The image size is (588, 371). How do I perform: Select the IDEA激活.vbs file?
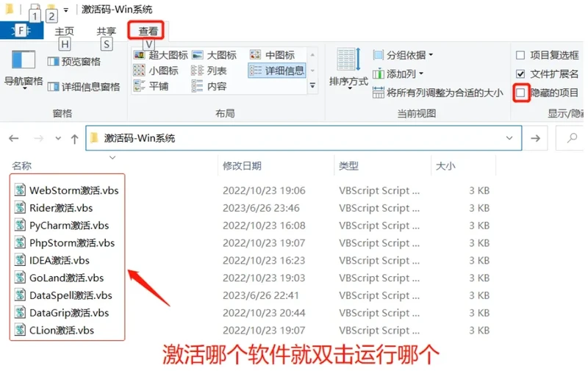[59, 260]
